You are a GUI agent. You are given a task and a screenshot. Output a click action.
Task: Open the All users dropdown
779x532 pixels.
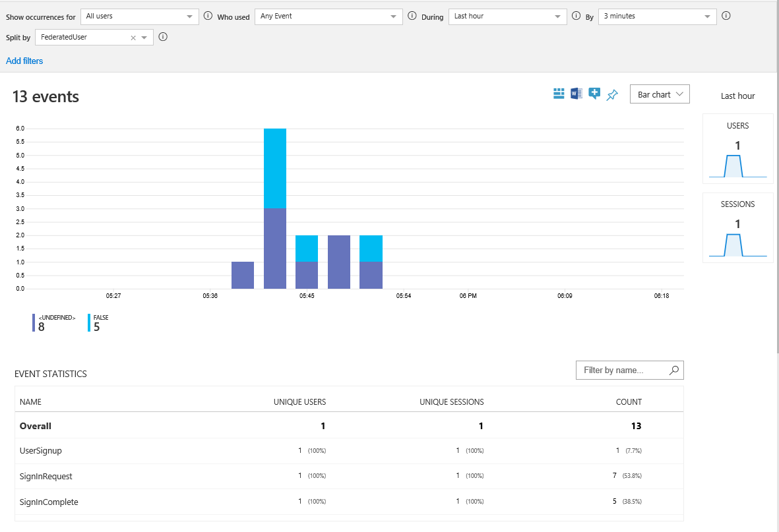pos(139,16)
